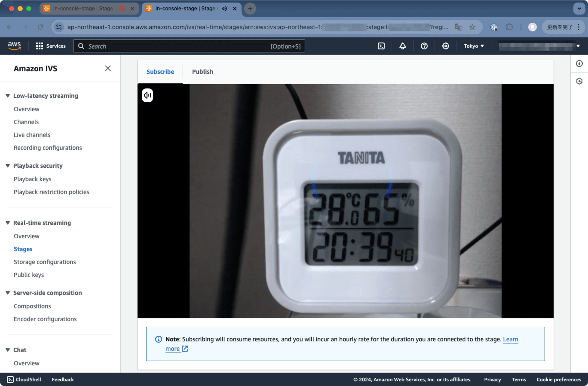Bookmark this page with the star icon
The image size is (588, 386).
click(472, 27)
